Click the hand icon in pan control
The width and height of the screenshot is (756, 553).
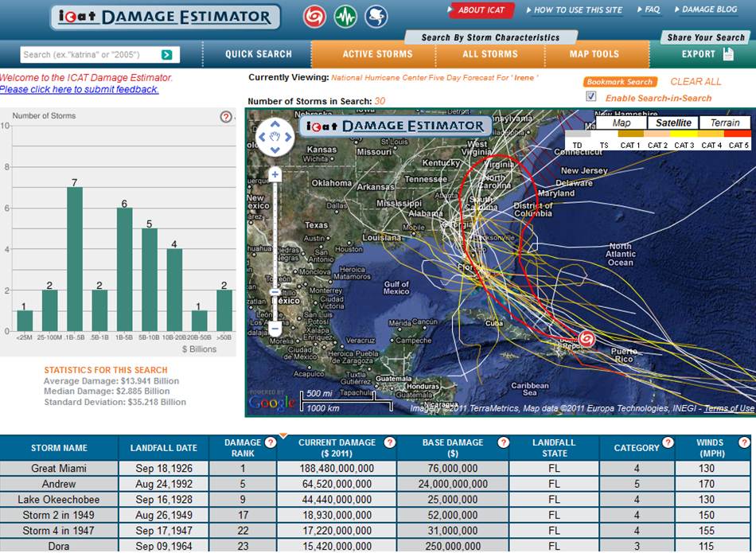[275, 138]
